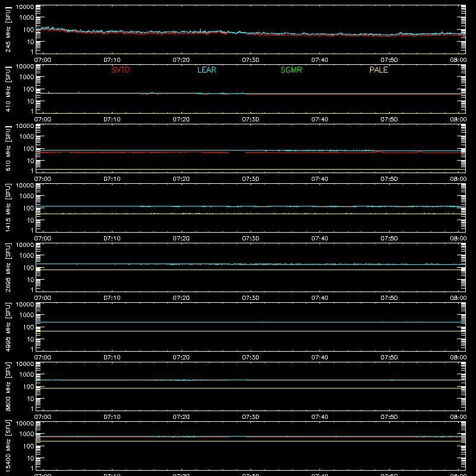Click 07:20 tick under the 410 MHz plot
The width and height of the screenshot is (476, 476).
click(181, 120)
